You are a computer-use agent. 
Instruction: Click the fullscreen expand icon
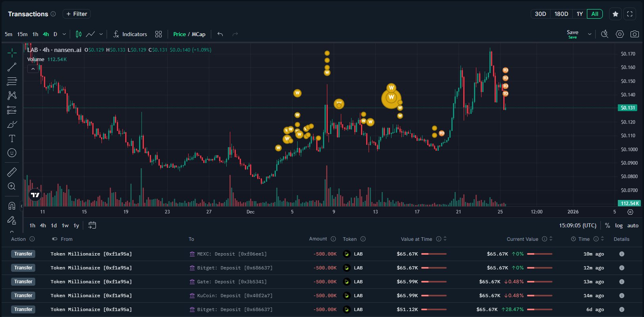pos(630,14)
